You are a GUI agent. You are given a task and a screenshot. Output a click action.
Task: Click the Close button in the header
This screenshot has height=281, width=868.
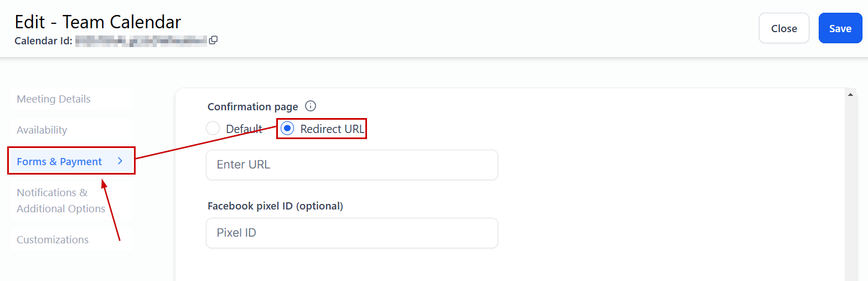784,28
